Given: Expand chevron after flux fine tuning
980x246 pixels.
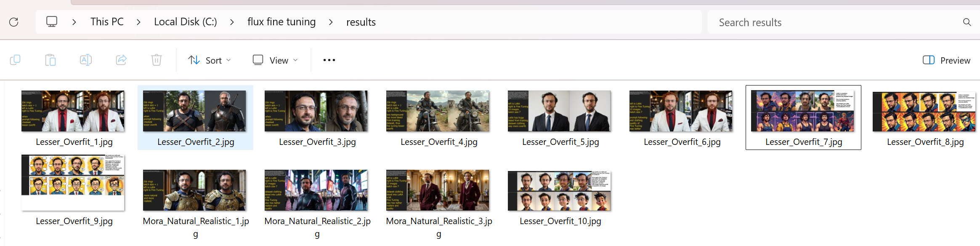Looking at the screenshot, I should [331, 22].
